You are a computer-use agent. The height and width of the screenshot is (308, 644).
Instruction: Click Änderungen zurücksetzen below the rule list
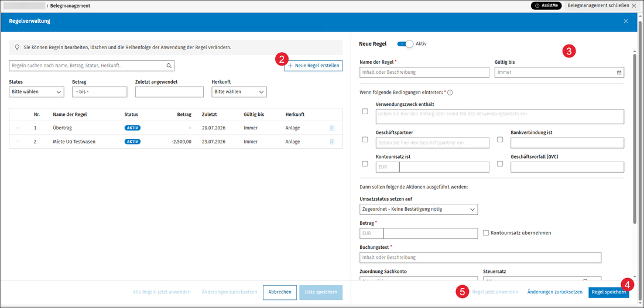coord(229,292)
